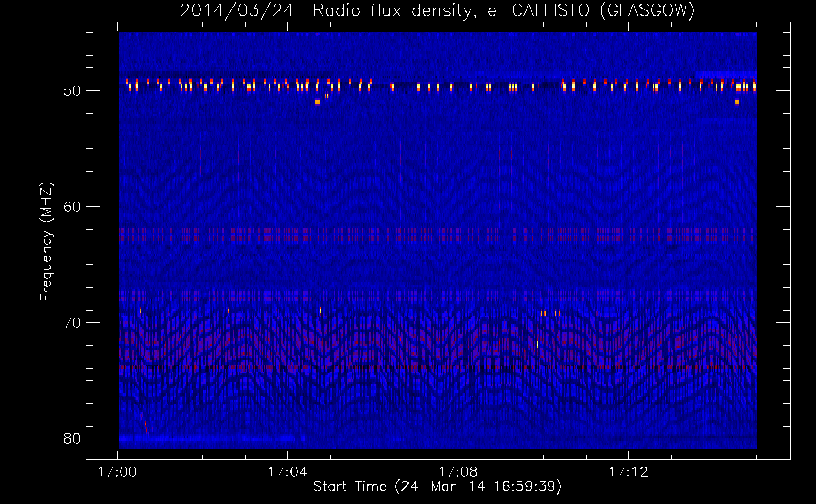This screenshot has width=816, height=504.
Task: Click the 70 frequency tick label
Action: coord(72,323)
